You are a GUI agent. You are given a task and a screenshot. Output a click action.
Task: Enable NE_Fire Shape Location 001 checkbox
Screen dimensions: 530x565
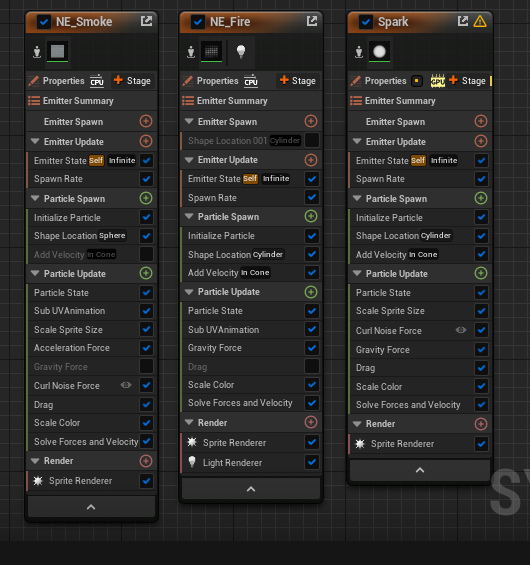(312, 140)
